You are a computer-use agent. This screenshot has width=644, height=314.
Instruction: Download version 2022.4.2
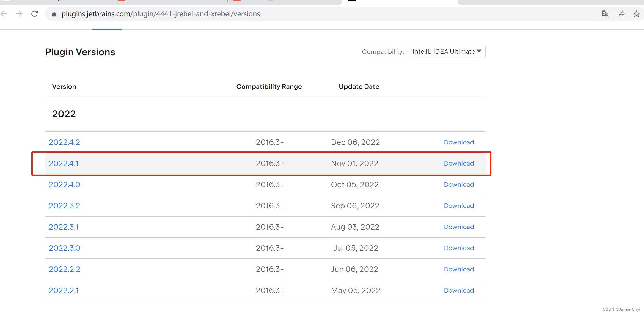point(459,142)
